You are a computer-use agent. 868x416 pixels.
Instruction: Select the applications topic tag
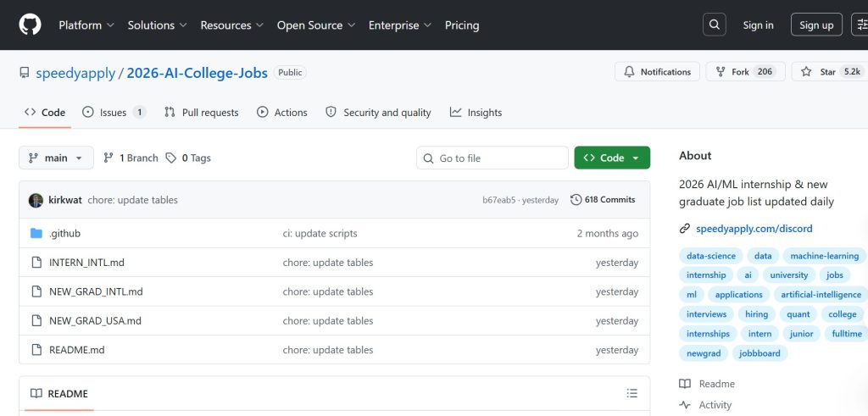tap(738, 295)
